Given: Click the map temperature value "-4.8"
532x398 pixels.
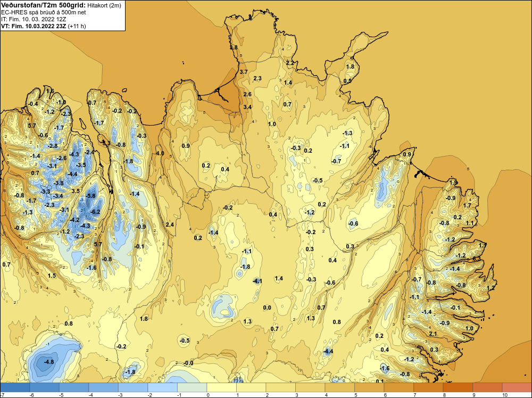Looking at the screenshot, I should (x=49, y=362).
